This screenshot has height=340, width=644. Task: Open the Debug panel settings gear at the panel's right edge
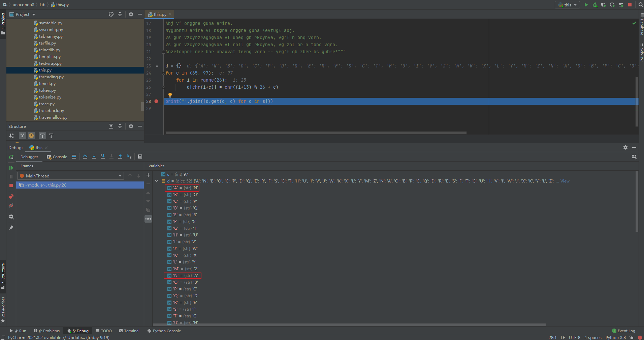[625, 147]
